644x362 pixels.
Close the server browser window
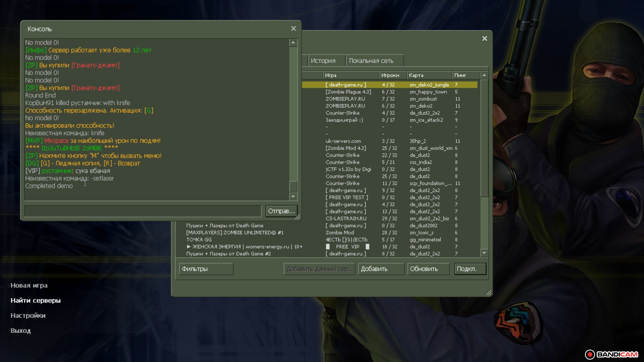point(484,39)
